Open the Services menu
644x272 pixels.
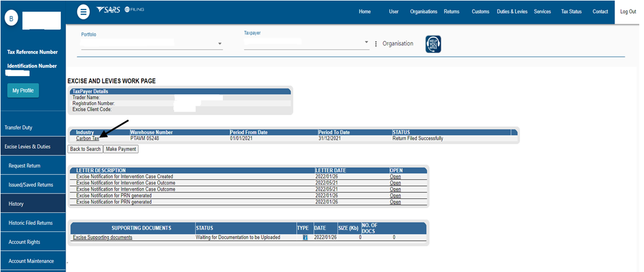[542, 12]
